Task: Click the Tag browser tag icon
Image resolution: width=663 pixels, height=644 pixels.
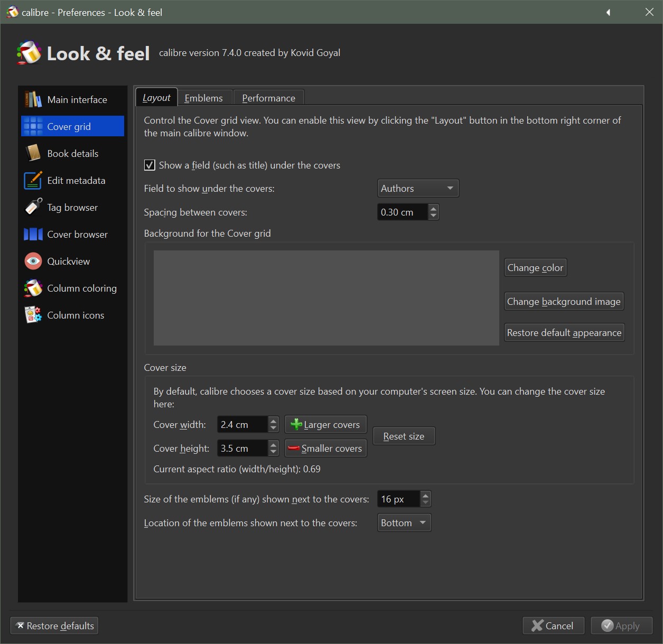Action: [x=33, y=207]
